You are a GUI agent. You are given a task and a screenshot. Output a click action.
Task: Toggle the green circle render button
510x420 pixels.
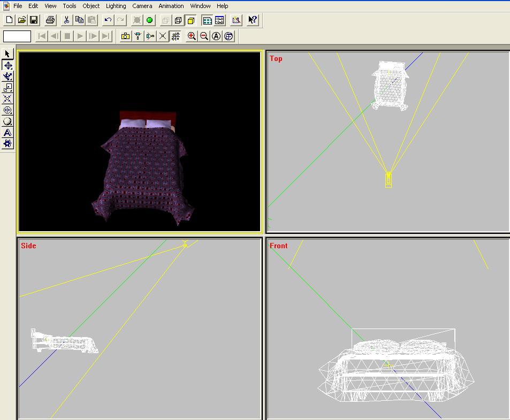tap(150, 20)
